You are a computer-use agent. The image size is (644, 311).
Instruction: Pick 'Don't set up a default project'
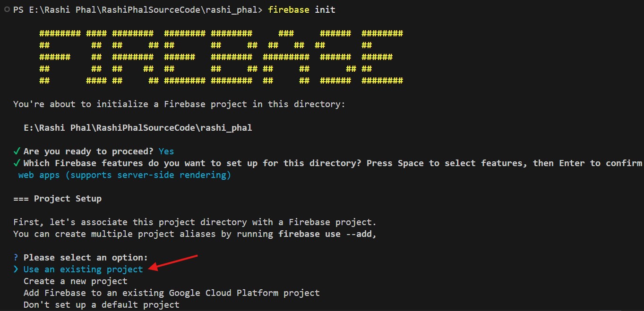[102, 305]
